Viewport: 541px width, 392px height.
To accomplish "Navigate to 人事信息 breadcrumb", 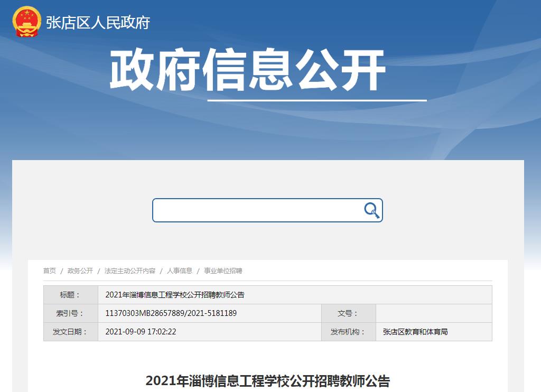I will (x=180, y=271).
